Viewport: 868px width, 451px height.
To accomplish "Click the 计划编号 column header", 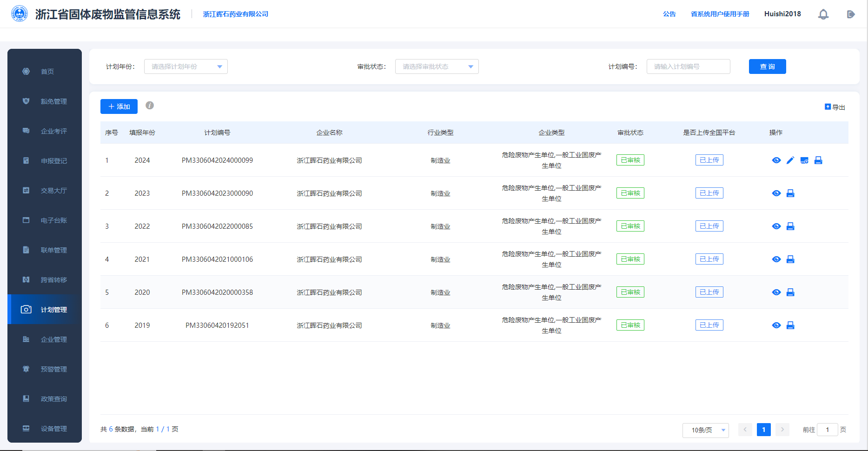I will pos(217,133).
